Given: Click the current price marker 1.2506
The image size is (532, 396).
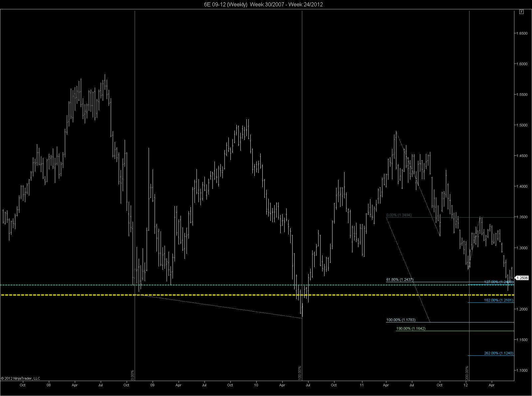Looking at the screenshot, I should (522, 278).
